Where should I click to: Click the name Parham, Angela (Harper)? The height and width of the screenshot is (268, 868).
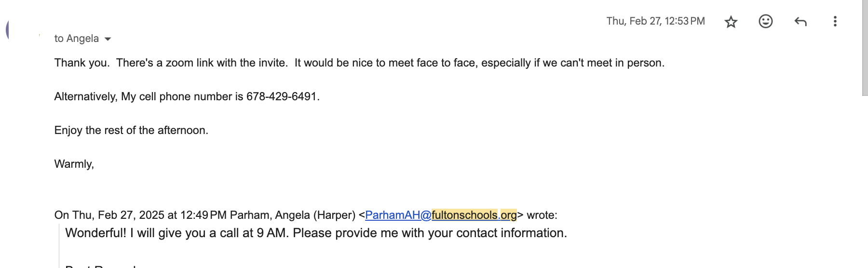pyautogui.click(x=293, y=215)
